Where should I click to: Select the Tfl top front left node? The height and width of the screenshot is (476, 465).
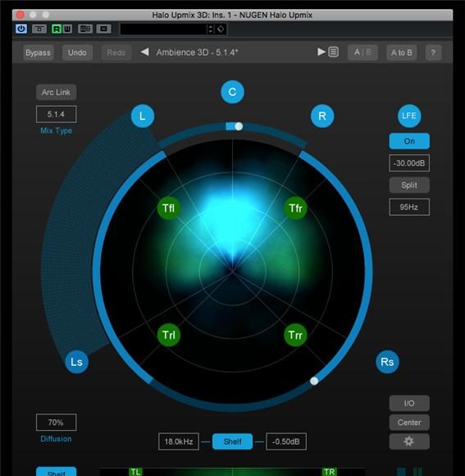pos(169,208)
